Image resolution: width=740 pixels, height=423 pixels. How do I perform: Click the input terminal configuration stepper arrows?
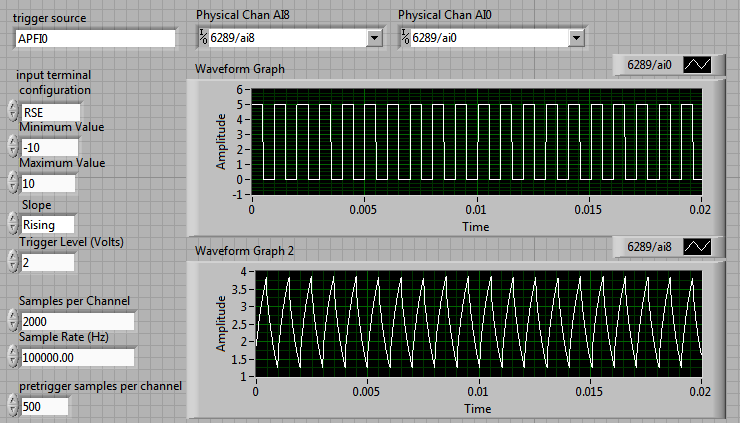coord(13,110)
